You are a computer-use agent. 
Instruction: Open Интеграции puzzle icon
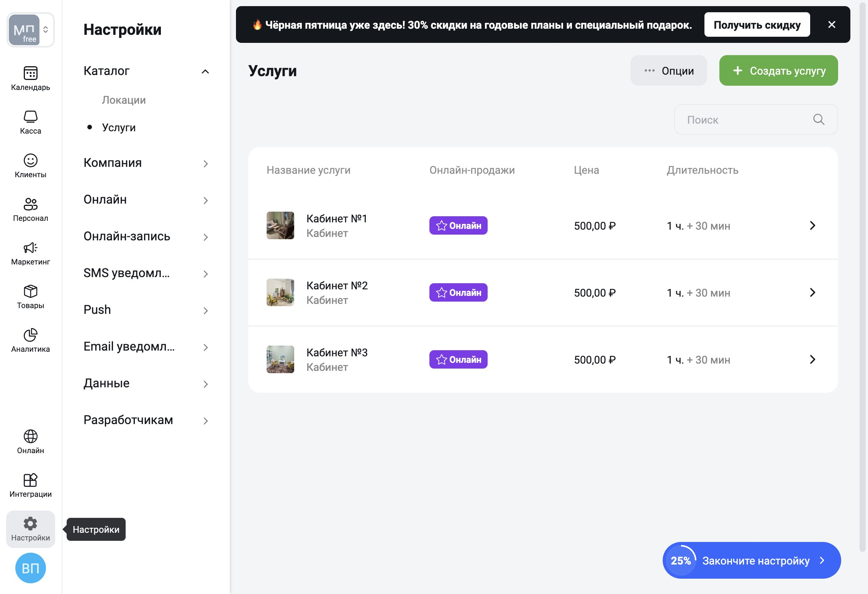30,485
